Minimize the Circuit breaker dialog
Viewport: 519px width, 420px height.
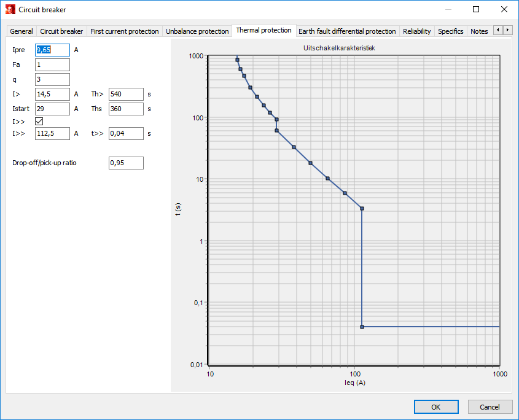448,9
